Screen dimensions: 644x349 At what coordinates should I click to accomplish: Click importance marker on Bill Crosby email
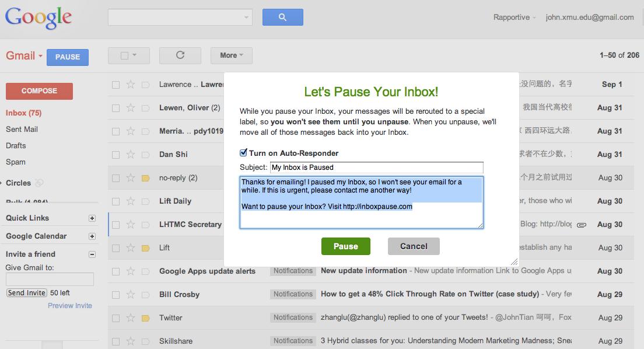tap(145, 295)
